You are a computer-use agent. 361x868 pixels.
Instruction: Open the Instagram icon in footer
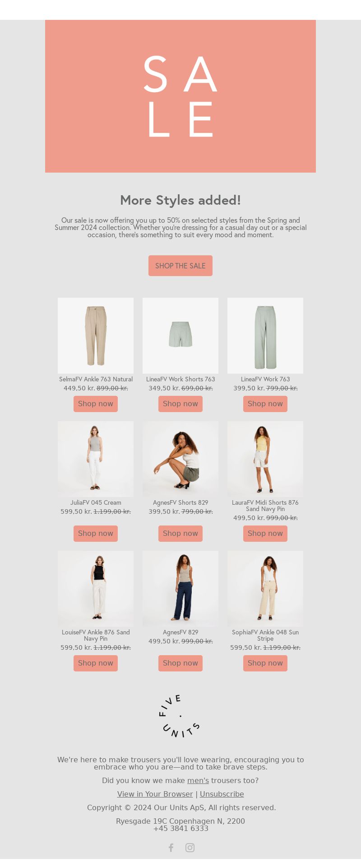coord(190,848)
